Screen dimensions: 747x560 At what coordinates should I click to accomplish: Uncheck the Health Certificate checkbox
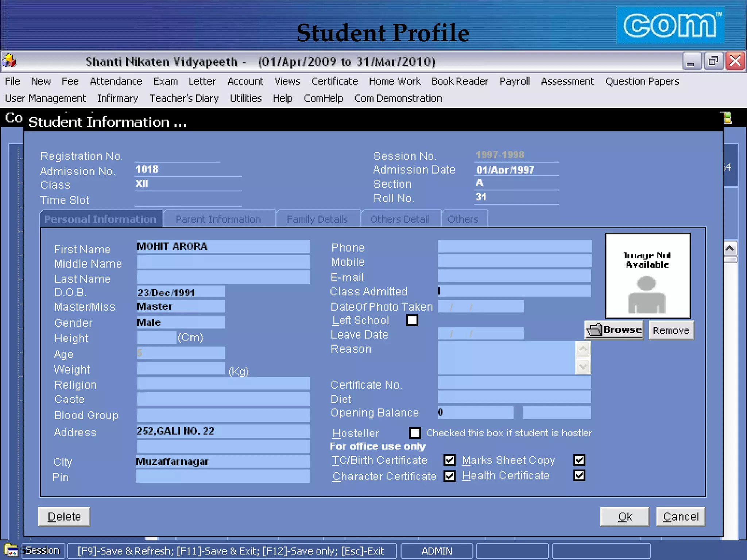[579, 475]
